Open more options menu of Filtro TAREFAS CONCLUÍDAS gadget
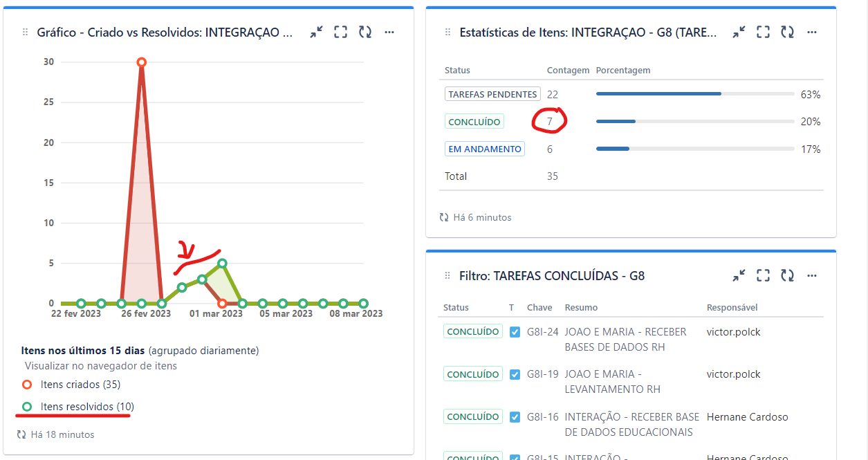This screenshot has width=868, height=460. 812,275
